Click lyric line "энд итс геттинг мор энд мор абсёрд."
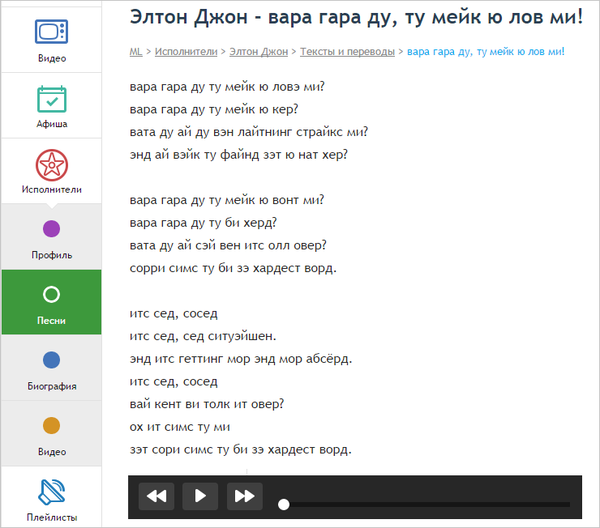The width and height of the screenshot is (600, 528). 240,359
